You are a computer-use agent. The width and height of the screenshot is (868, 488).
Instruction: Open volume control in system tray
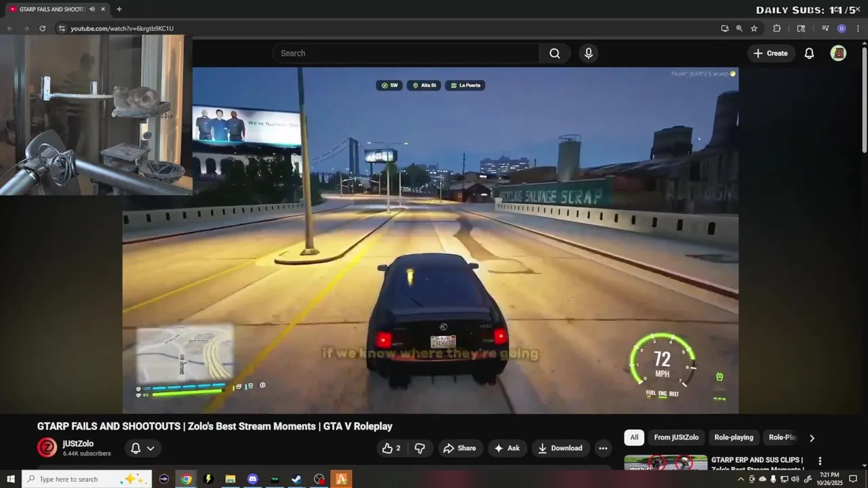tap(795, 479)
